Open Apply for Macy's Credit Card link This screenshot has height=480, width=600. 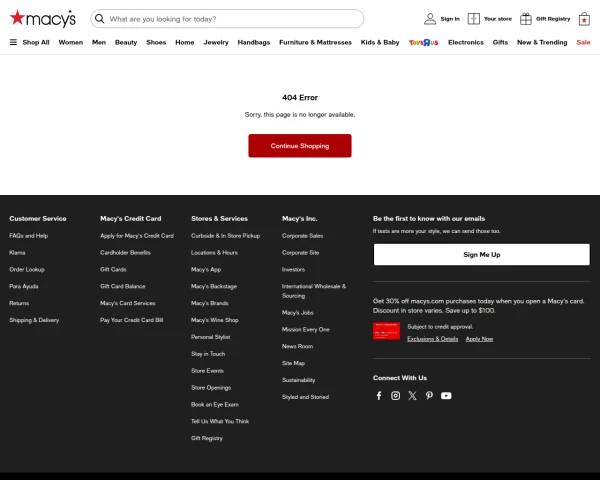coord(137,236)
